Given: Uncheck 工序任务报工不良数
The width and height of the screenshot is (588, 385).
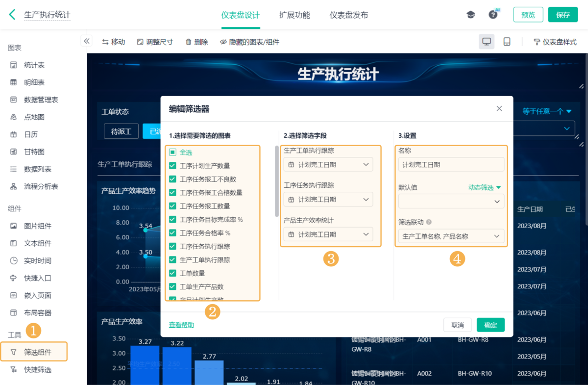Looking at the screenshot, I should tap(172, 179).
